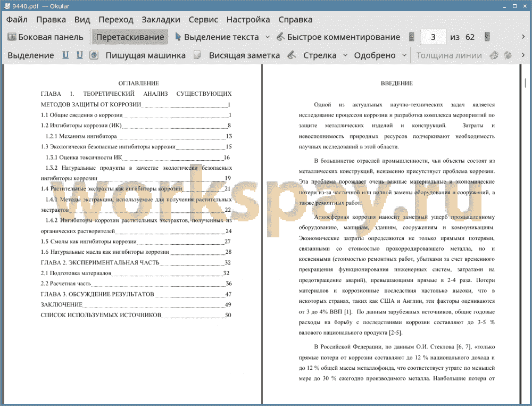Click the ВВЕДЕНИЕ heading on the right page
This screenshot has height=406, width=532.
397,83
